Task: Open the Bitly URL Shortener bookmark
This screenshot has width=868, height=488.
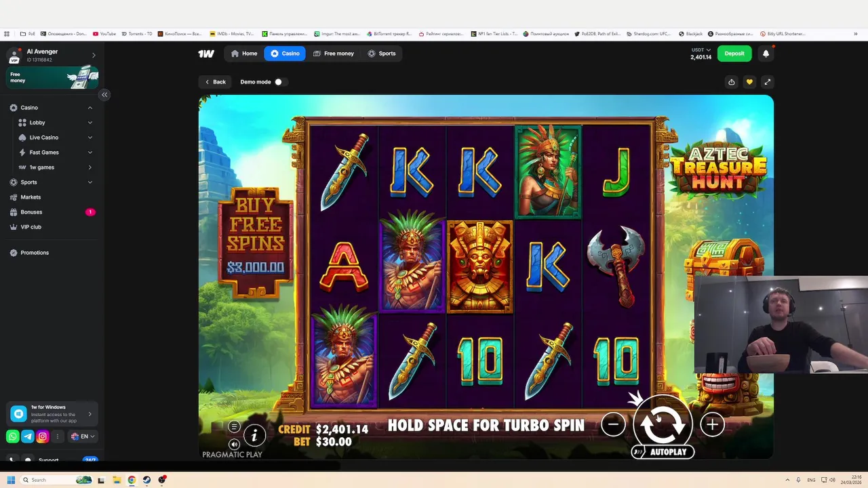Action: (x=782, y=33)
